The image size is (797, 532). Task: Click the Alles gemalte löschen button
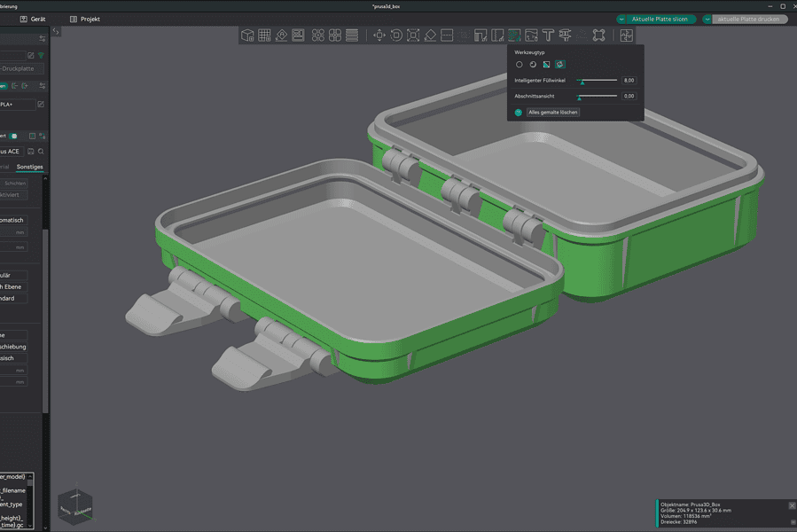(553, 113)
